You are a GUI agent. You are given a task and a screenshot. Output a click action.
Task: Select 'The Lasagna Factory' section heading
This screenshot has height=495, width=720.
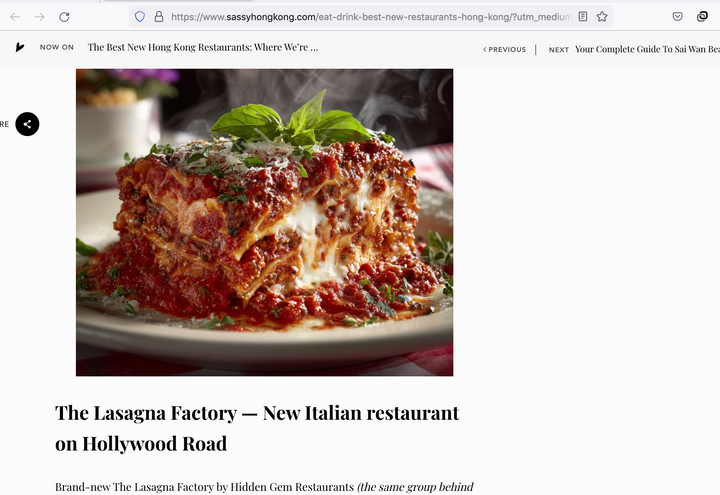(x=257, y=428)
